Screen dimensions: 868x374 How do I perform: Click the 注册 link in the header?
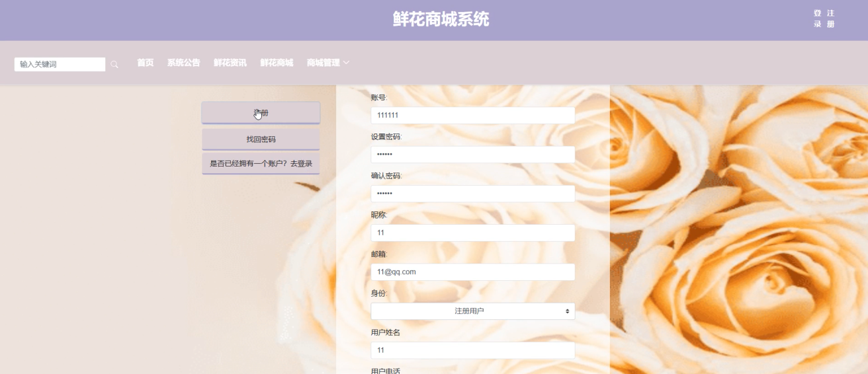(x=831, y=19)
